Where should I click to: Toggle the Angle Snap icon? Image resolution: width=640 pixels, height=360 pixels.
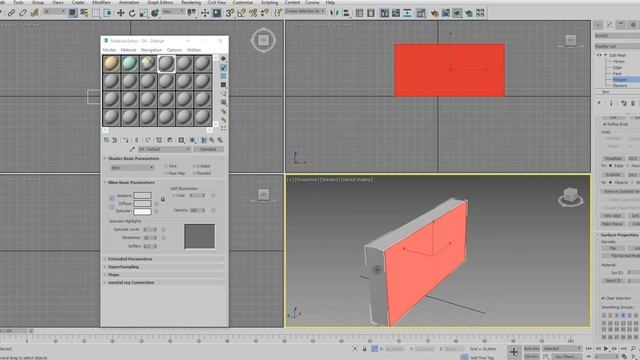click(242, 13)
